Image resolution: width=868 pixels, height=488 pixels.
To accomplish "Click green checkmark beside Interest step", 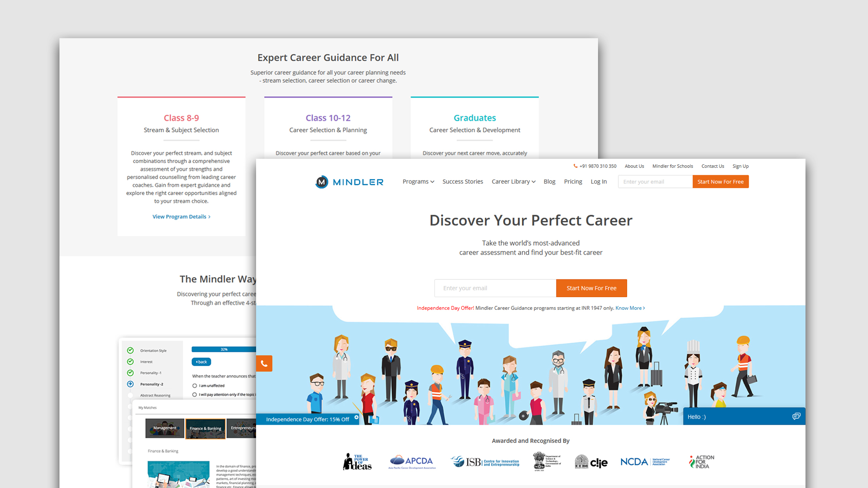I will 130,362.
